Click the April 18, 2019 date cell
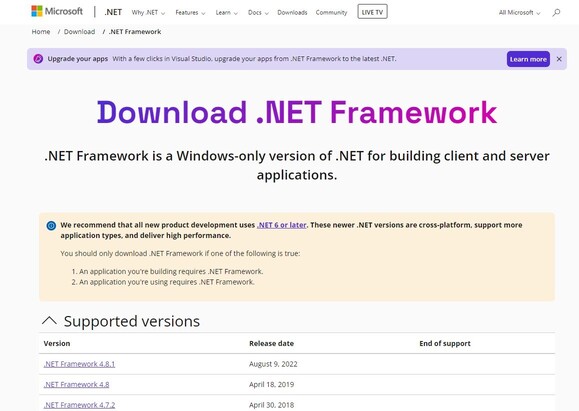The height and width of the screenshot is (411, 579). pyautogui.click(x=271, y=384)
